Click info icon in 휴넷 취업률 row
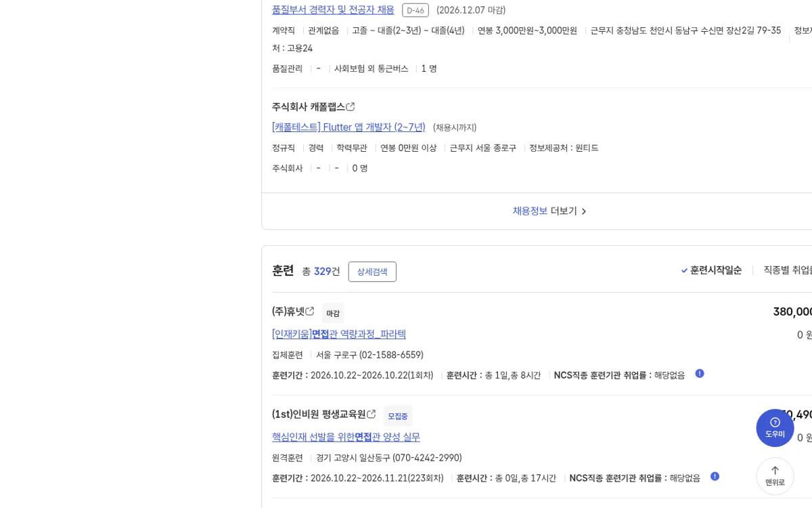Screen dimensions: 812x508 click(x=700, y=373)
